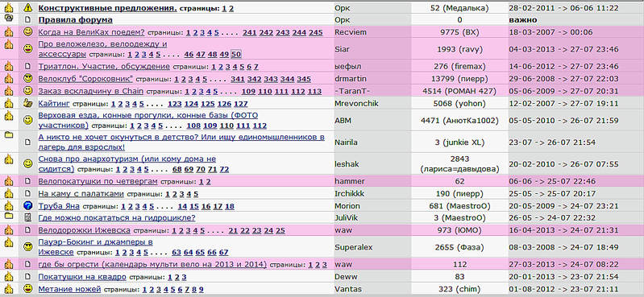Click the warning triangle icon beside Конструктивные предложения
The height and width of the screenshot is (297, 644).
[27, 7]
